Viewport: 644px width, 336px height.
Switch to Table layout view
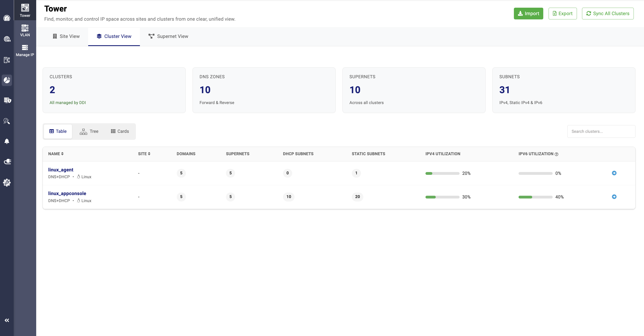58,131
